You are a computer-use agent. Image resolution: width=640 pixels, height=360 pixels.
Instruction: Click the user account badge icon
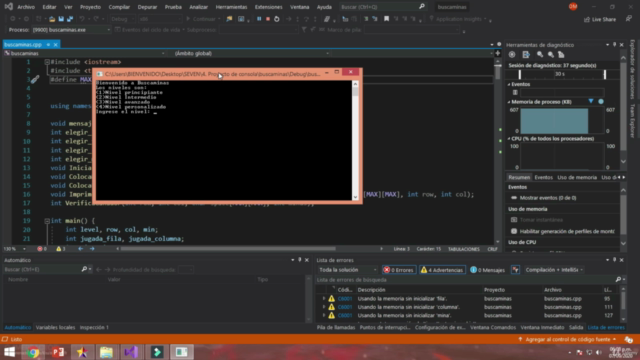point(573,7)
